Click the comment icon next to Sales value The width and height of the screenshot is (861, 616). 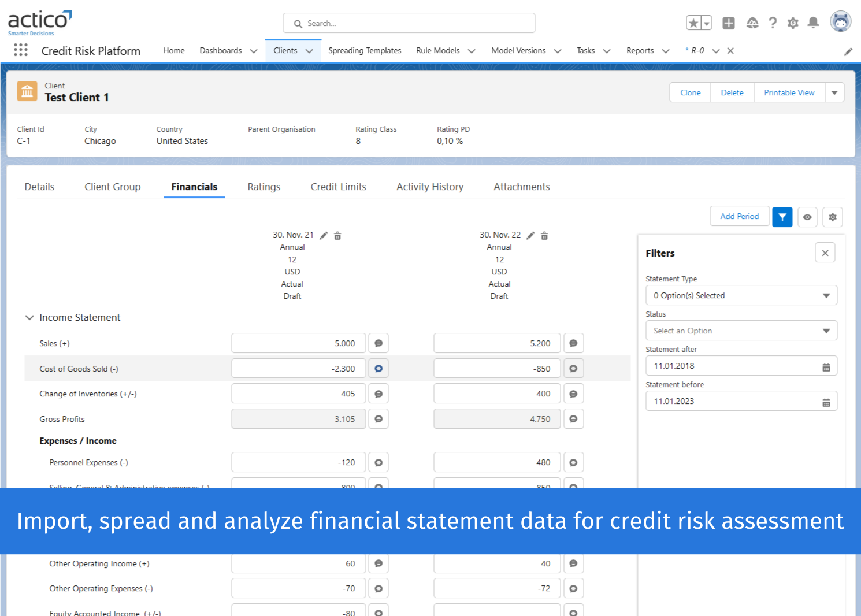[x=378, y=343]
